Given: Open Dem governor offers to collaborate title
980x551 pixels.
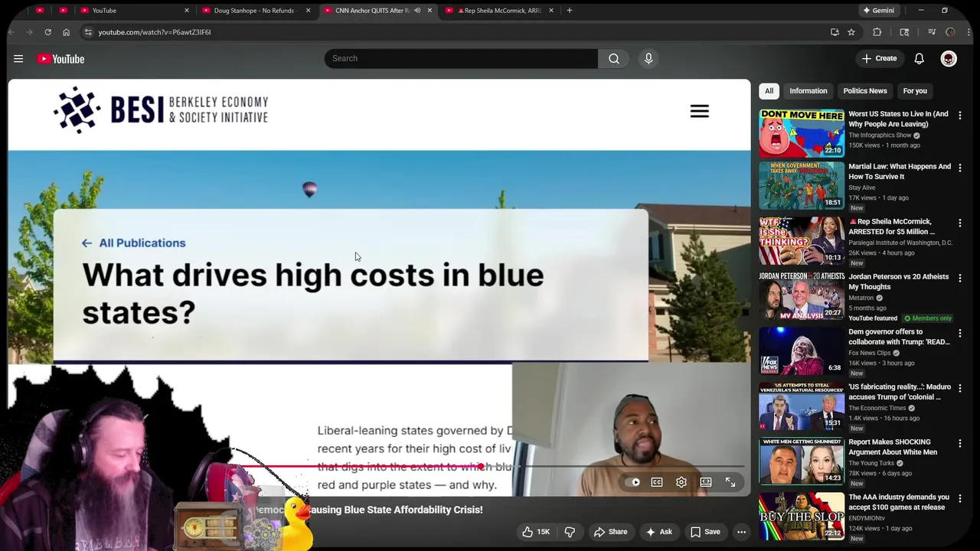Looking at the screenshot, I should (x=899, y=337).
